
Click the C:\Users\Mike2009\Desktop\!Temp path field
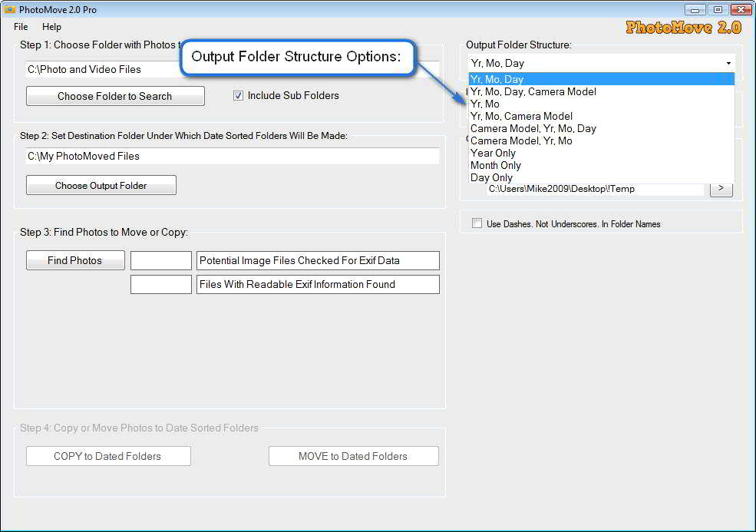[x=596, y=189]
